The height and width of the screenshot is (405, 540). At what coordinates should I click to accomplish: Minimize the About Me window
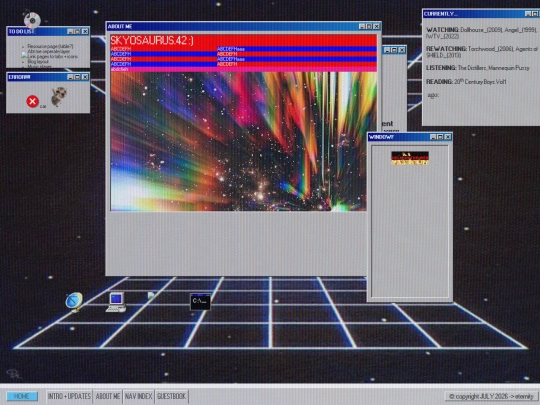click(x=362, y=27)
